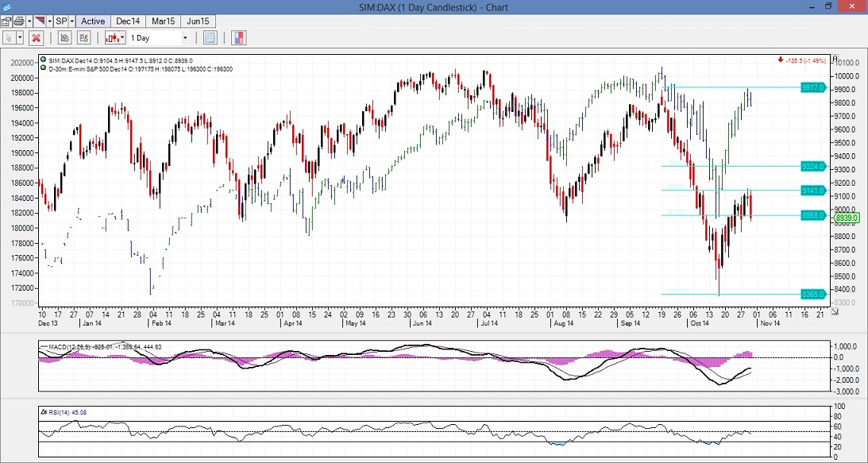This screenshot has height=463, width=868.
Task: Toggle the SIM:DAX Dec14 series green indicator
Action: click(x=44, y=60)
